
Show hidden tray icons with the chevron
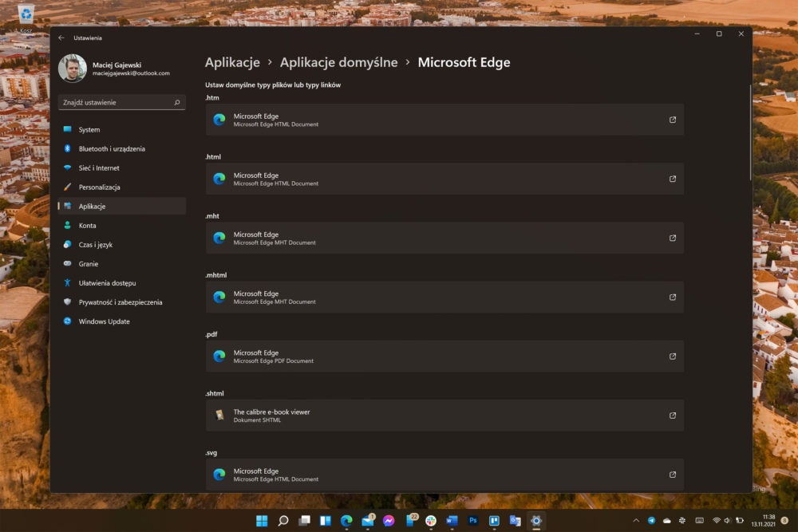[636, 520]
